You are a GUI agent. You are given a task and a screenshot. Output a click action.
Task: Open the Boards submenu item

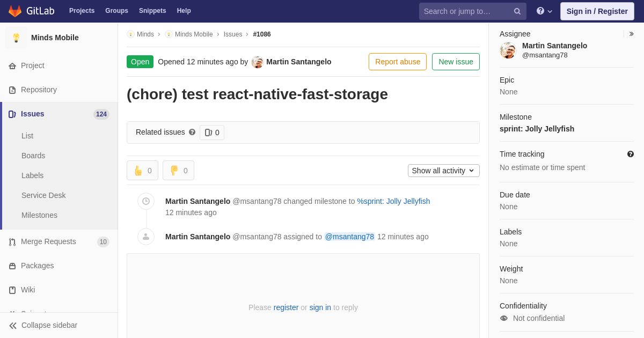[x=33, y=156]
